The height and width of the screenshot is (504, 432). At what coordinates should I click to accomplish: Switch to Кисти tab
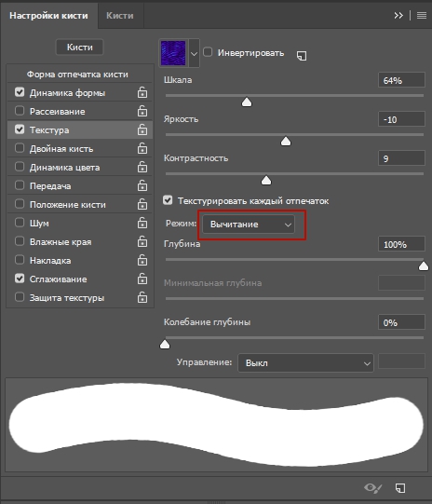pos(120,16)
